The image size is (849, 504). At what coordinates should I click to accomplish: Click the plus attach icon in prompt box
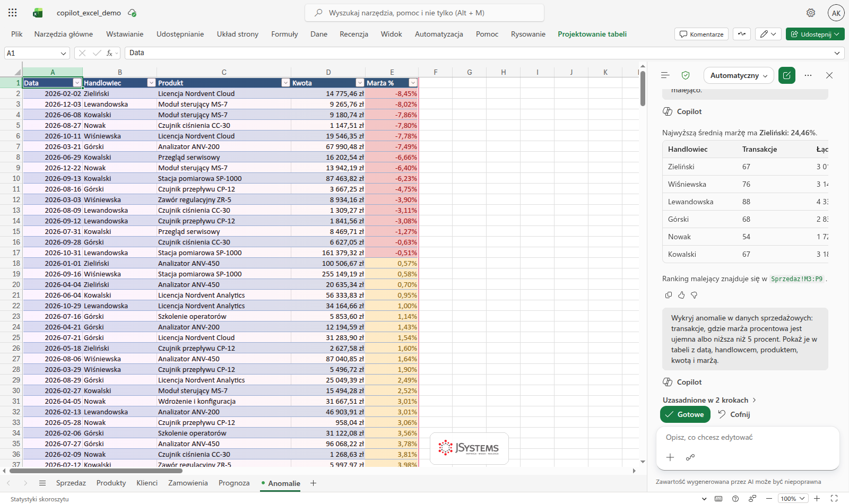(670, 457)
